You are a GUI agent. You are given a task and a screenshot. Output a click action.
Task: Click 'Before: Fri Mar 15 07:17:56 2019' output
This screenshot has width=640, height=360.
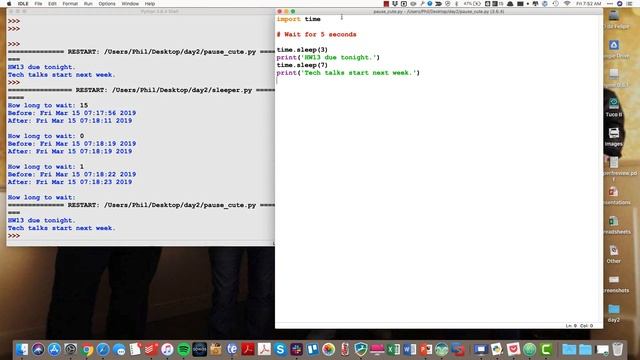pyautogui.click(x=72, y=113)
